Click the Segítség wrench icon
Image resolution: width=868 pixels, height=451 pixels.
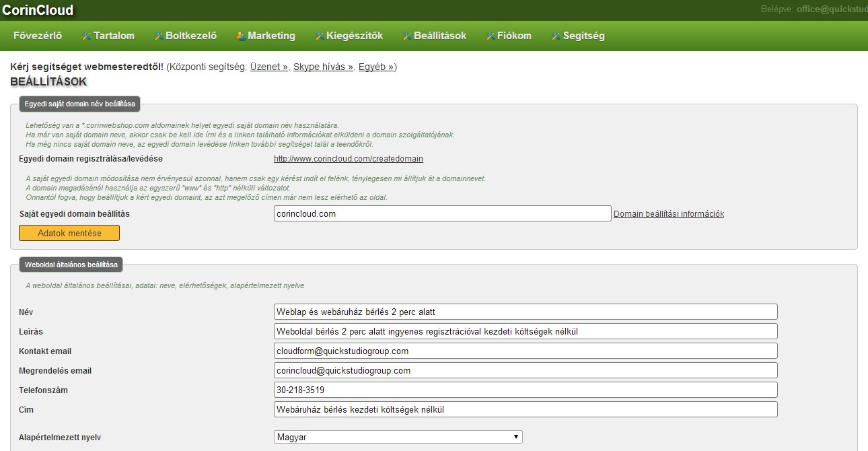pyautogui.click(x=556, y=36)
